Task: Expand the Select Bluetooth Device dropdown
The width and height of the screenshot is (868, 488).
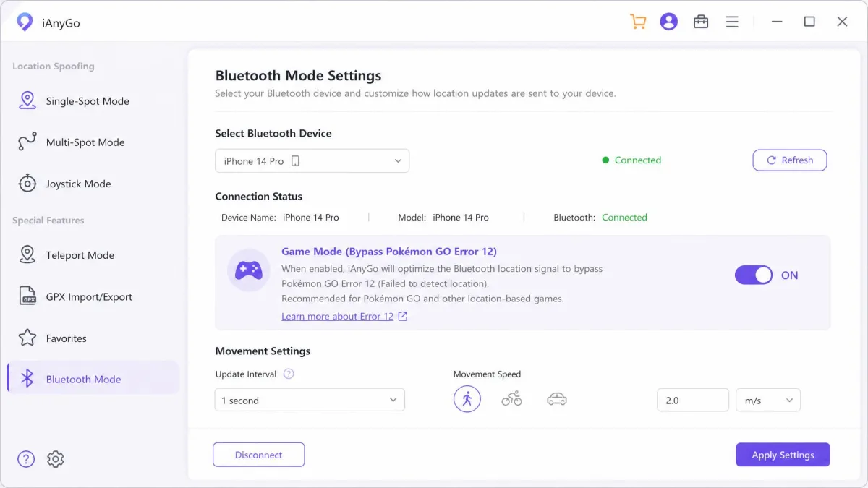Action: pos(312,160)
